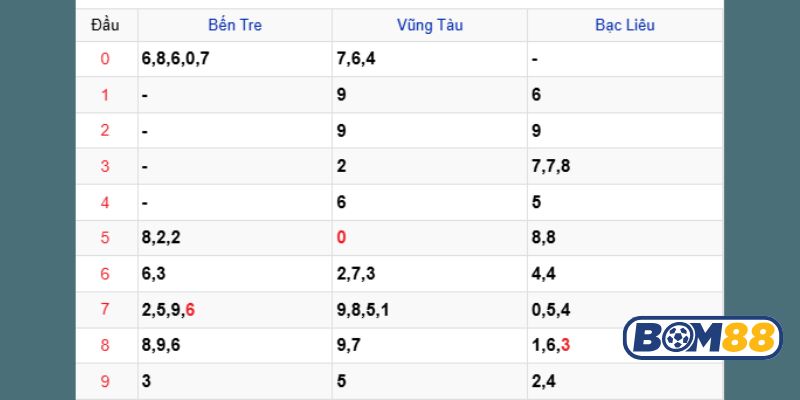Viewport: 800px width, 400px height.
Task: Open the Bến Tre column header link
Action: pos(236,25)
